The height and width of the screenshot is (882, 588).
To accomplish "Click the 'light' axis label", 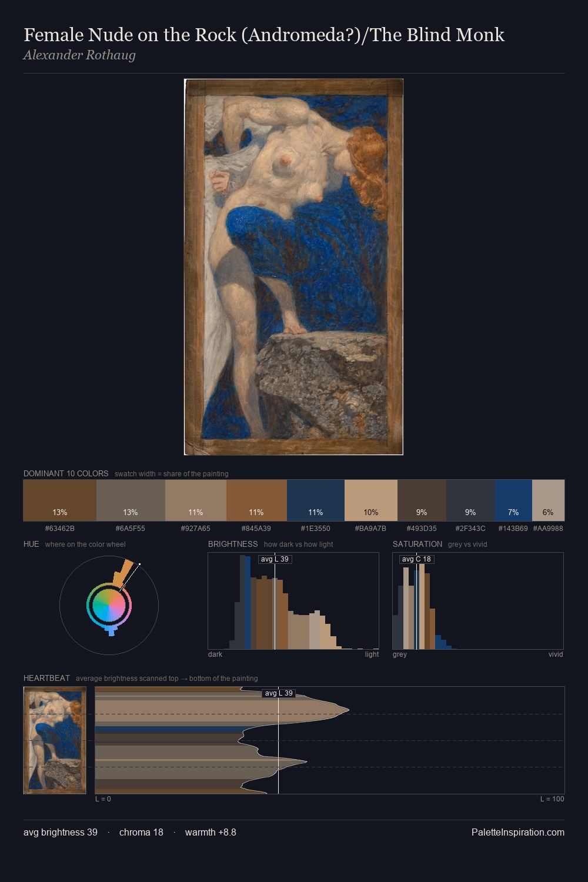I will coord(372,654).
